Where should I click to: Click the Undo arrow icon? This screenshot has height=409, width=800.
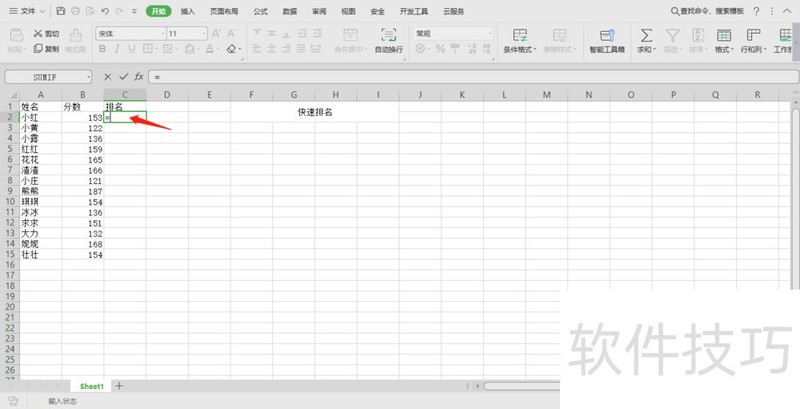point(105,11)
